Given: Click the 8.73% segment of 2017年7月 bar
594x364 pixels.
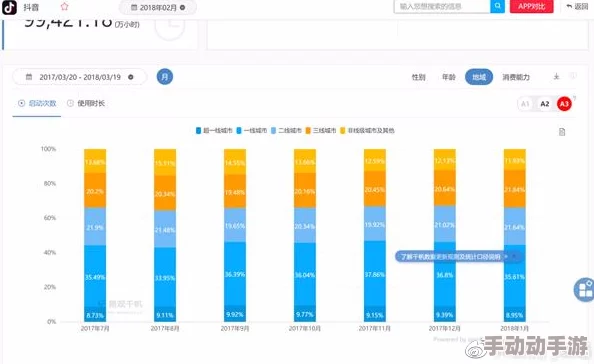Looking at the screenshot, I should coord(95,314).
